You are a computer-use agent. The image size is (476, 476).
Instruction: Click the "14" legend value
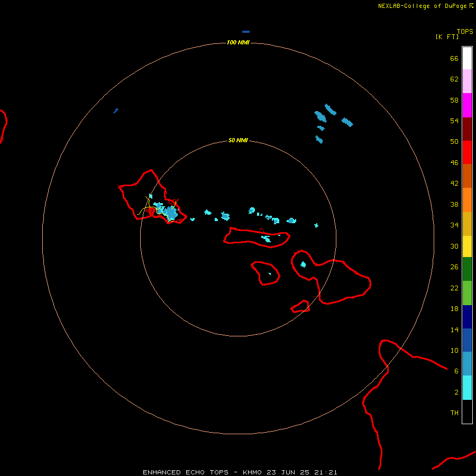pos(454,329)
